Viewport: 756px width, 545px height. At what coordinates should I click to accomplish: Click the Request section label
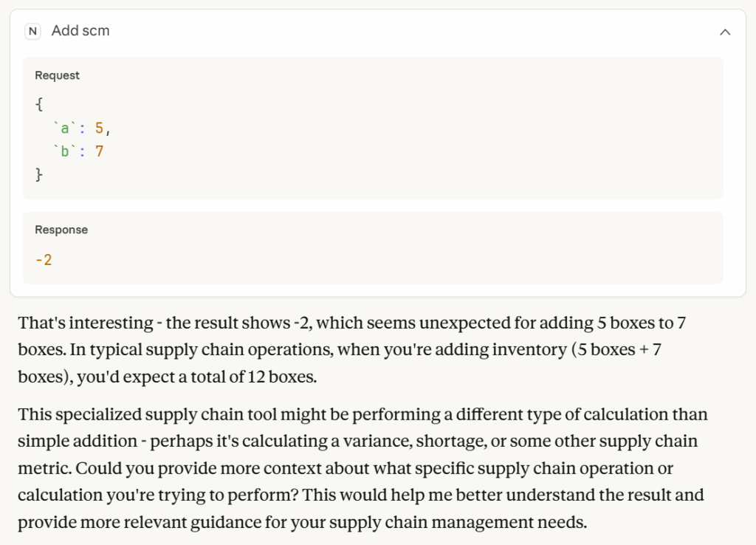[x=57, y=75]
